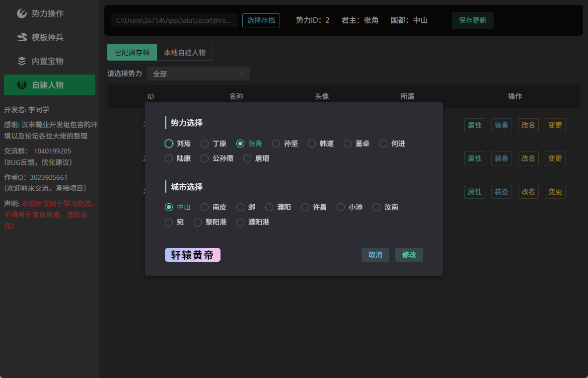Screen dimensions: 588x378
Task: Click the 选择存档 button
Action: coord(261,20)
